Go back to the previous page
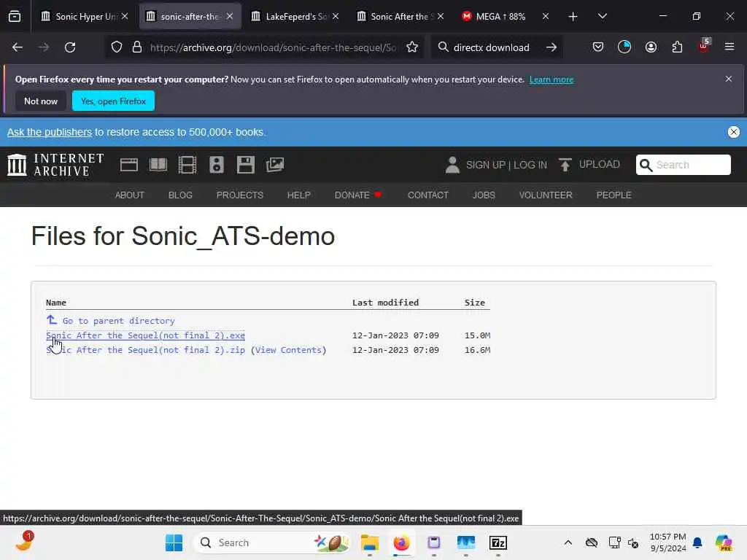This screenshot has width=747, height=560. pos(18,47)
